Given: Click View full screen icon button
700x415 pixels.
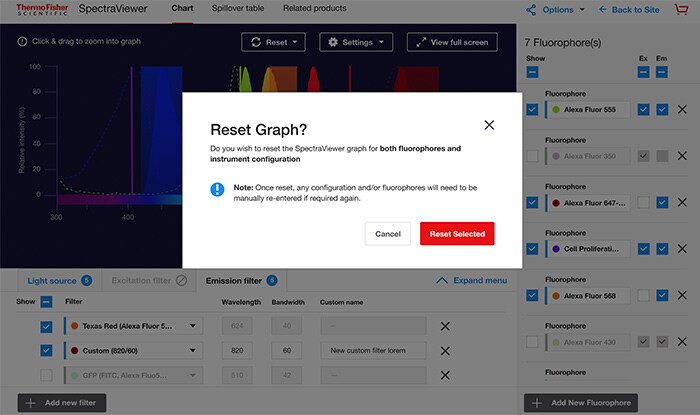Looking at the screenshot, I should pyautogui.click(x=445, y=43).
